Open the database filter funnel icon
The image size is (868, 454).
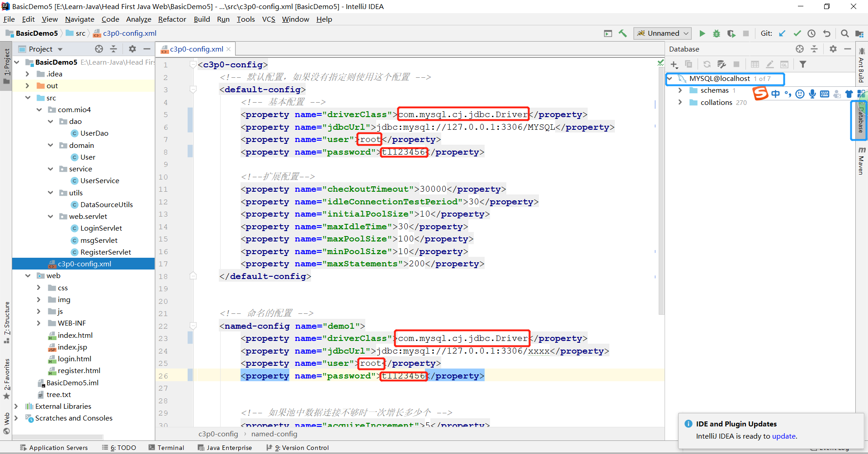tap(803, 65)
